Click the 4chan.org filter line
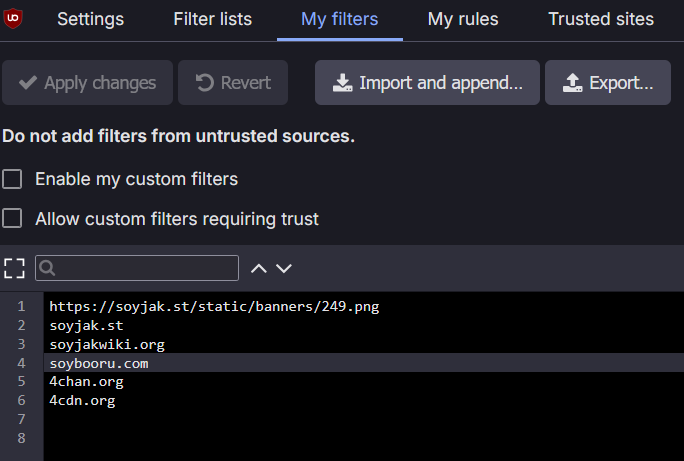Image resolution: width=684 pixels, height=461 pixels. [86, 382]
